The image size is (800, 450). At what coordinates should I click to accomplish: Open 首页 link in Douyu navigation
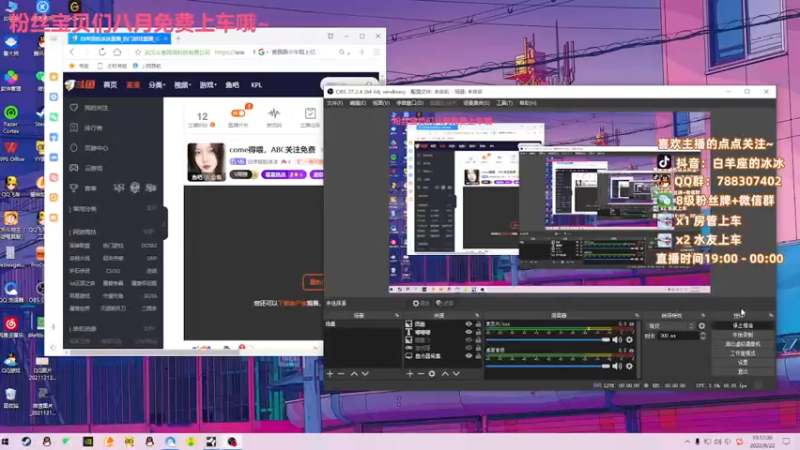pos(110,85)
